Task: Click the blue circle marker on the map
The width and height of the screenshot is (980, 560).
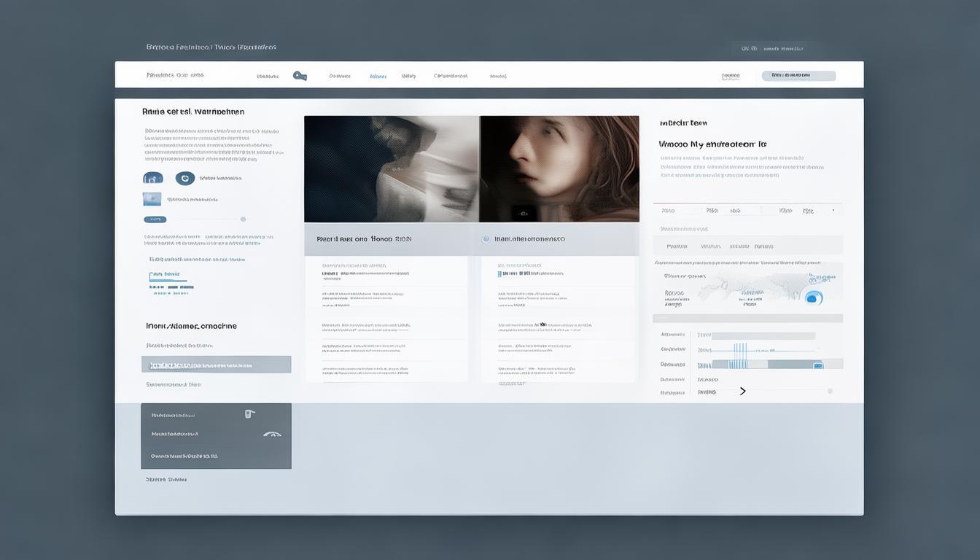Action: (813, 297)
